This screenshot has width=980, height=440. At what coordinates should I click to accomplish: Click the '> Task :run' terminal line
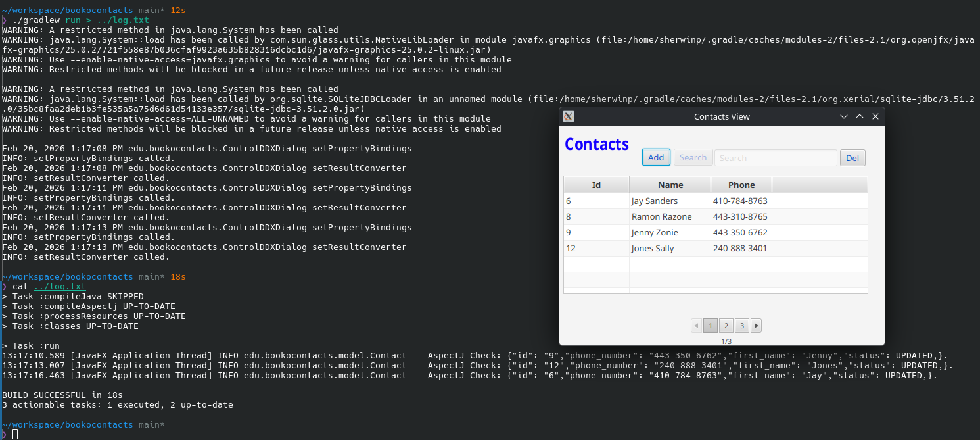point(31,345)
